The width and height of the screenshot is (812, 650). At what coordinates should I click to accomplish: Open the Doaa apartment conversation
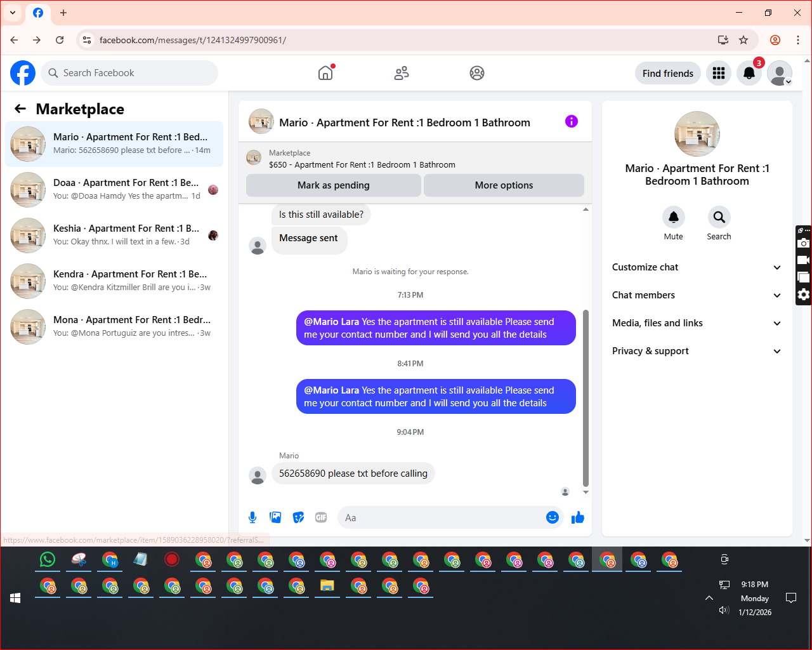114,190
